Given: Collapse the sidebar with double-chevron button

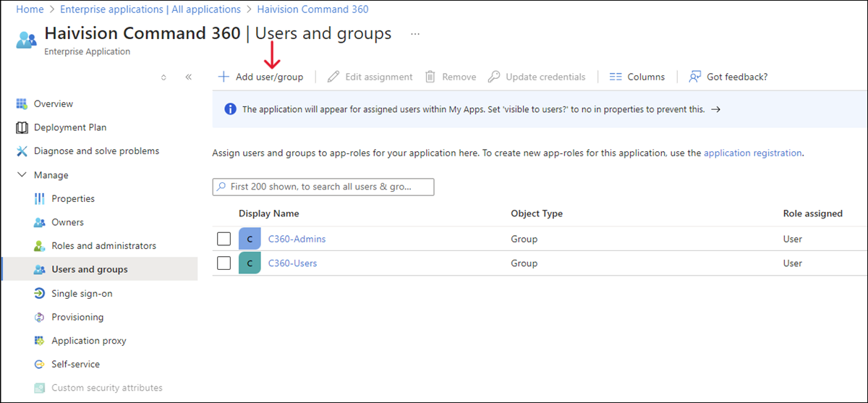Looking at the screenshot, I should point(188,77).
